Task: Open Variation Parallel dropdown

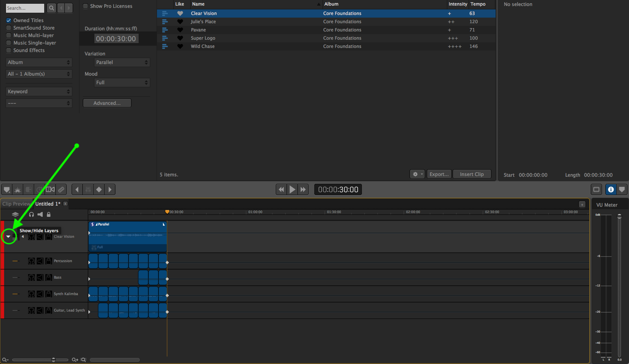Action: tap(122, 62)
